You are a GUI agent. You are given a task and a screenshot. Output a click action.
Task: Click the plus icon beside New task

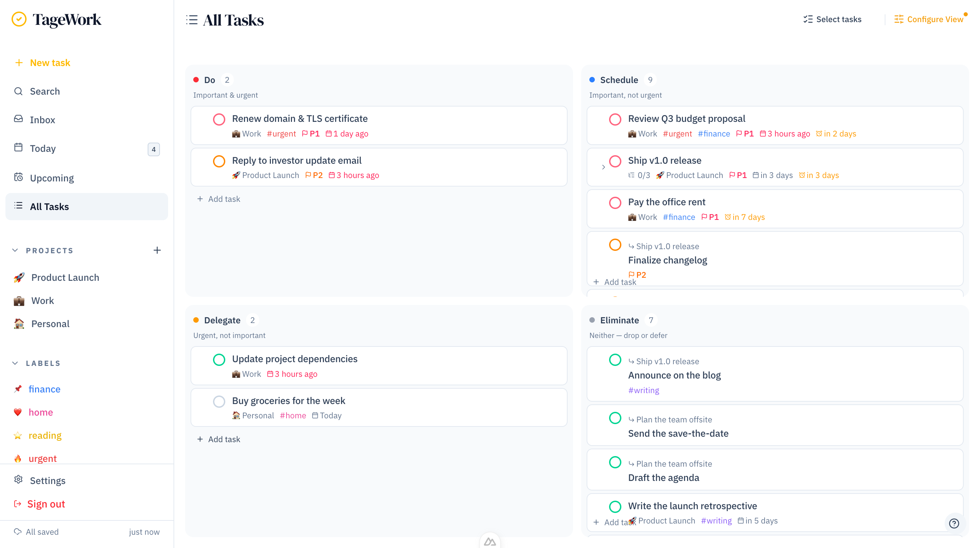19,63
